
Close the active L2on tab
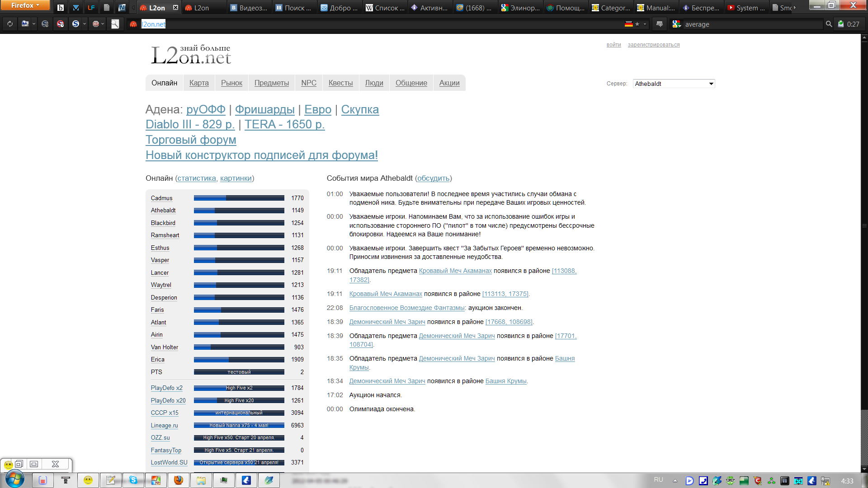click(175, 8)
